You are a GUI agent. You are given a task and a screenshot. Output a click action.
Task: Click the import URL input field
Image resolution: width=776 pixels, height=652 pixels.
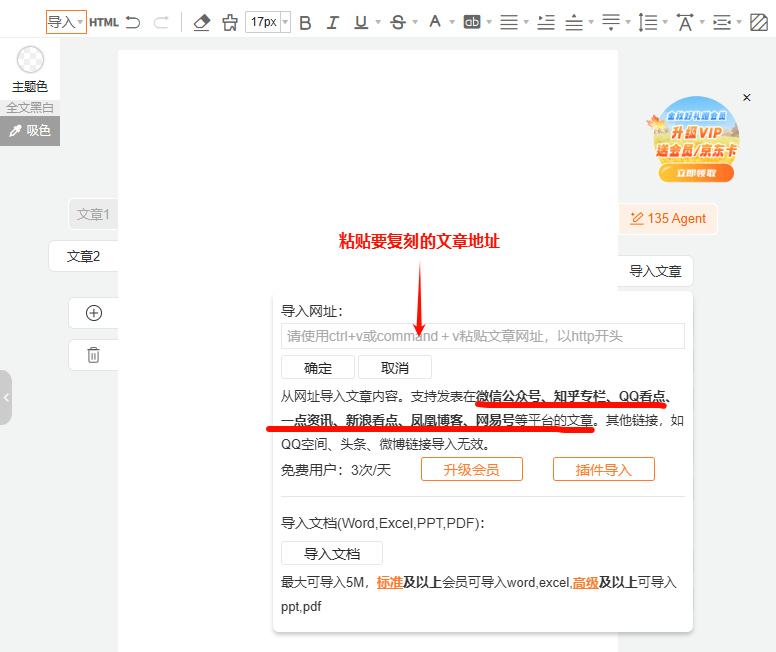click(x=483, y=336)
